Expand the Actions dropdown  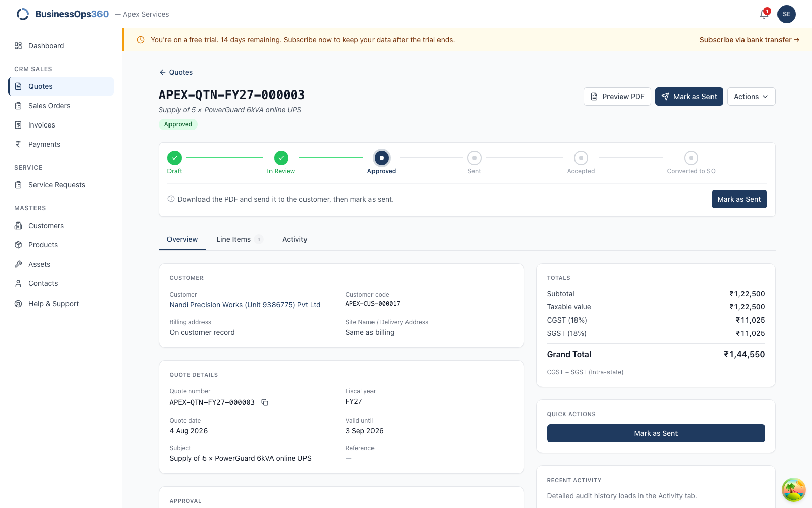[751, 97]
